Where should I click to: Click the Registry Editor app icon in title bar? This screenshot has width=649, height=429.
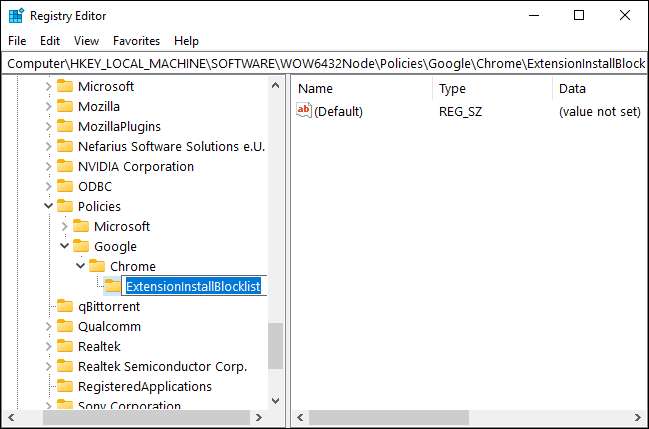coord(16,15)
